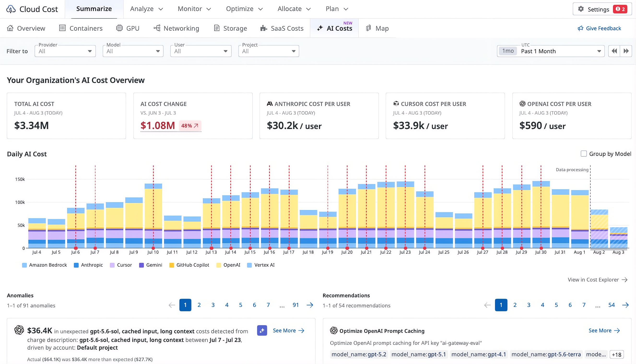
Task: Click the previous anomalies page arrow
Action: 172,305
